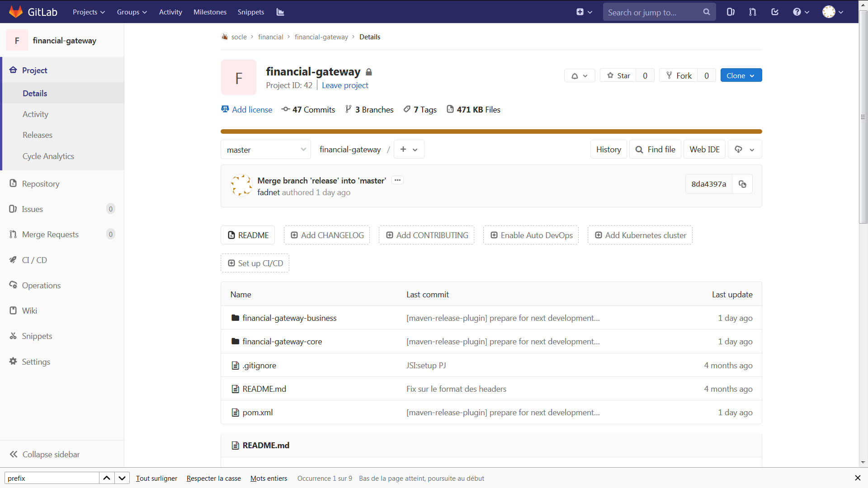The width and height of the screenshot is (868, 488).
Task: Toggle 'Respecter la casse' match case
Action: pyautogui.click(x=213, y=478)
